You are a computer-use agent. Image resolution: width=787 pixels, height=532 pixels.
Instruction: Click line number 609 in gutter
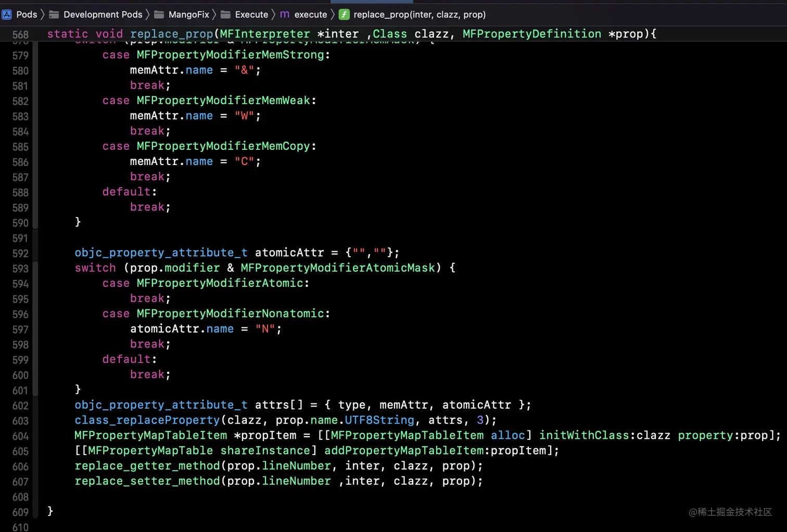(20, 512)
